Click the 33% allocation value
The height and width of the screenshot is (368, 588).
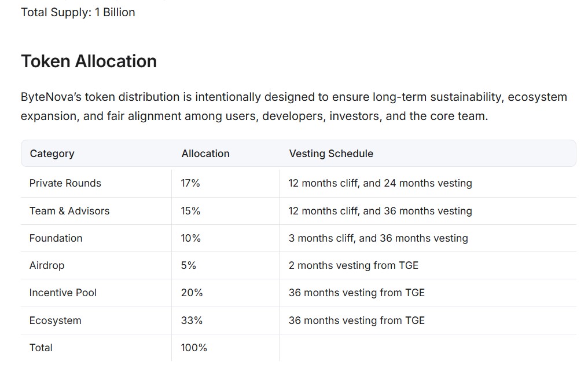pos(192,320)
